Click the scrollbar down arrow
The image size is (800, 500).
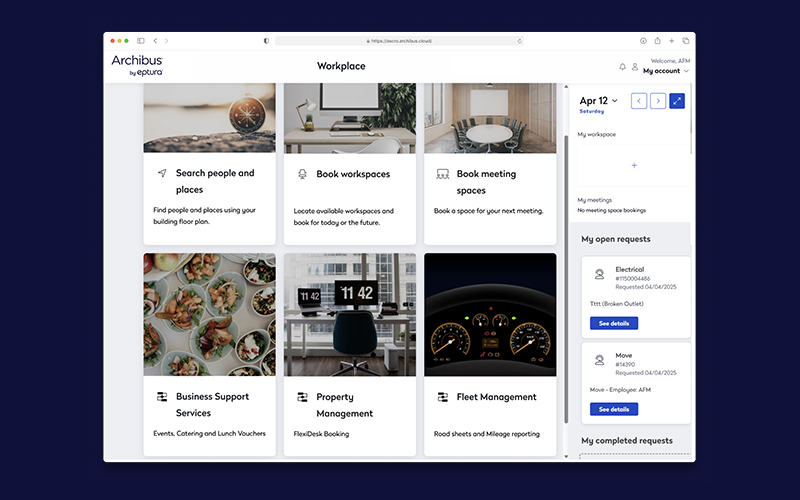pos(566,457)
